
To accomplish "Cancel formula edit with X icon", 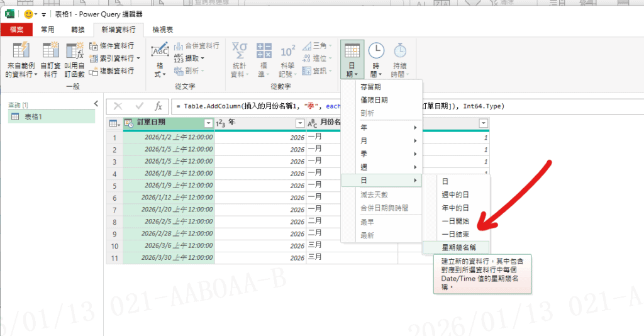I will (x=118, y=106).
